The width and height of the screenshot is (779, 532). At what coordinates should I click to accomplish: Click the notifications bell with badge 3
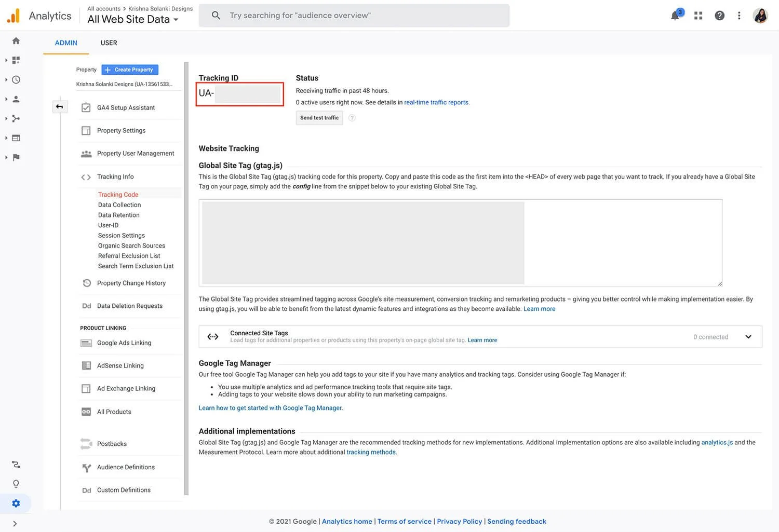675,16
